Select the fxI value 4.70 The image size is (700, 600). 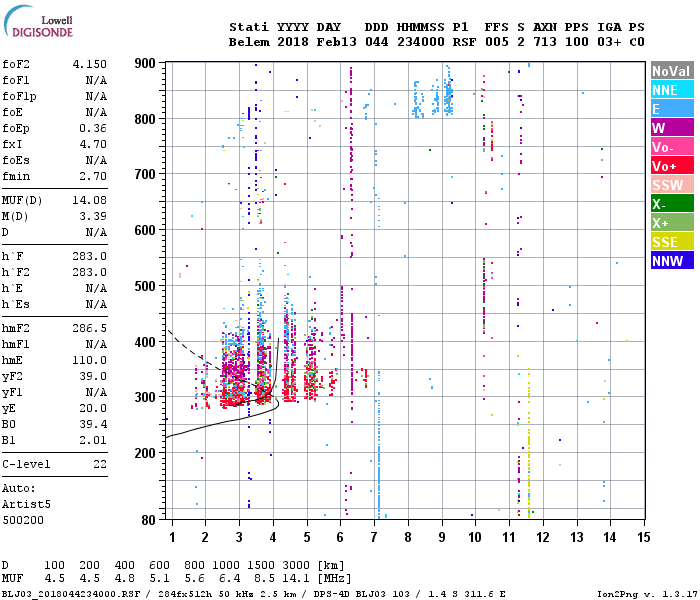(x=93, y=144)
